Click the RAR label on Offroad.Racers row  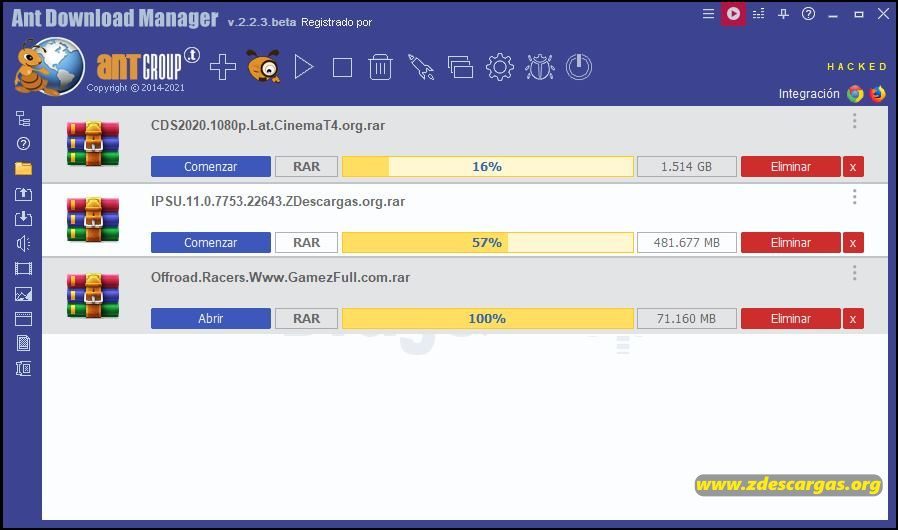[x=306, y=319]
